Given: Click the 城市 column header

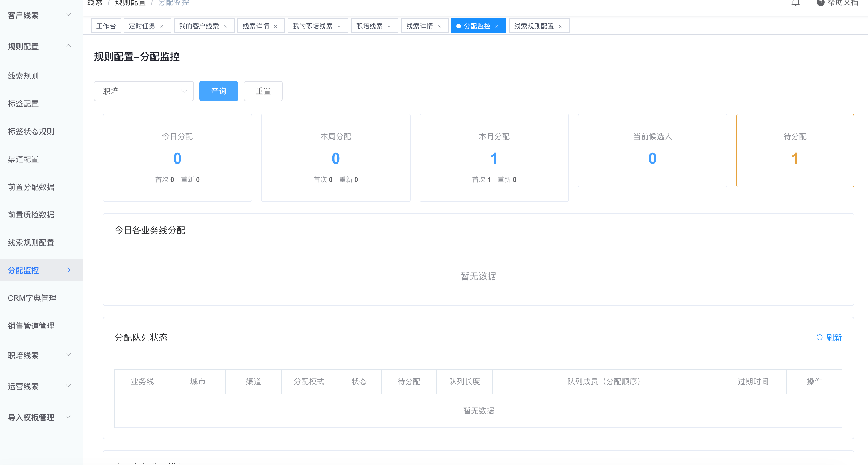Looking at the screenshot, I should point(198,381).
